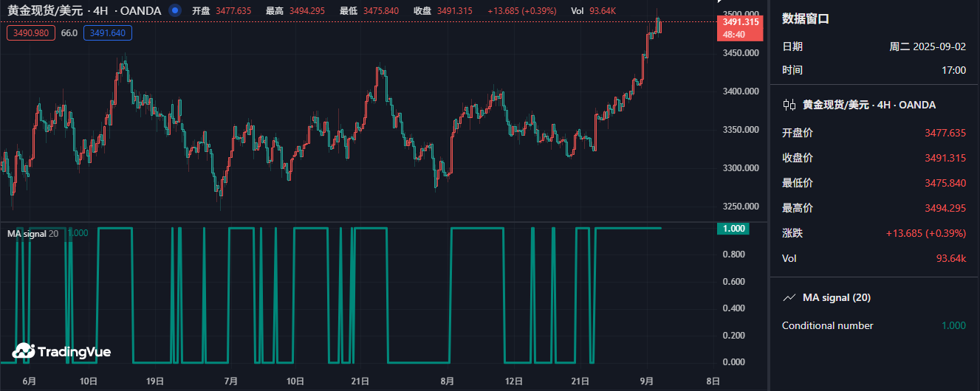Click the candlestick icon in data window

tap(789, 105)
